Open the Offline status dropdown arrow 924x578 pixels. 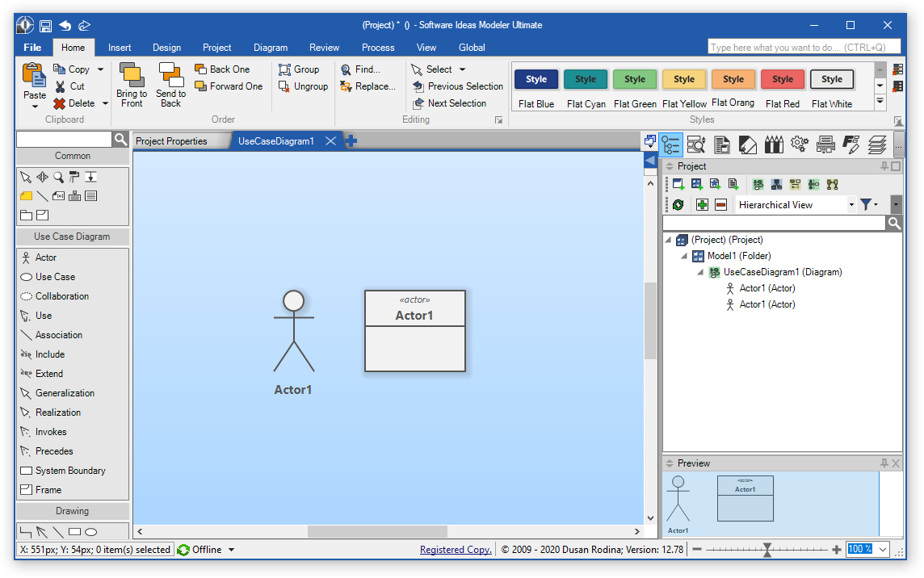[x=232, y=550]
